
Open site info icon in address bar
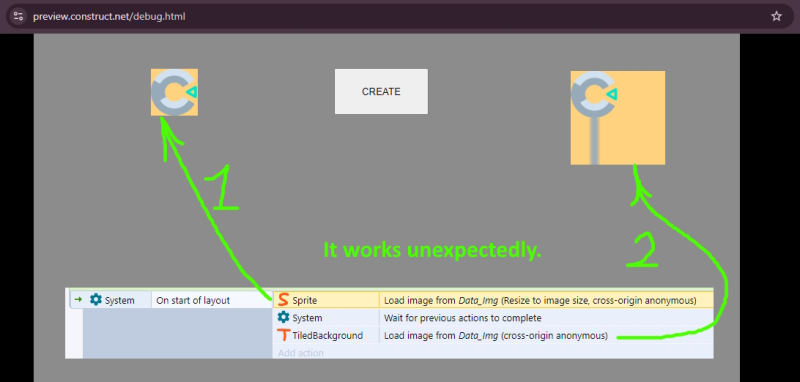tap(18, 16)
